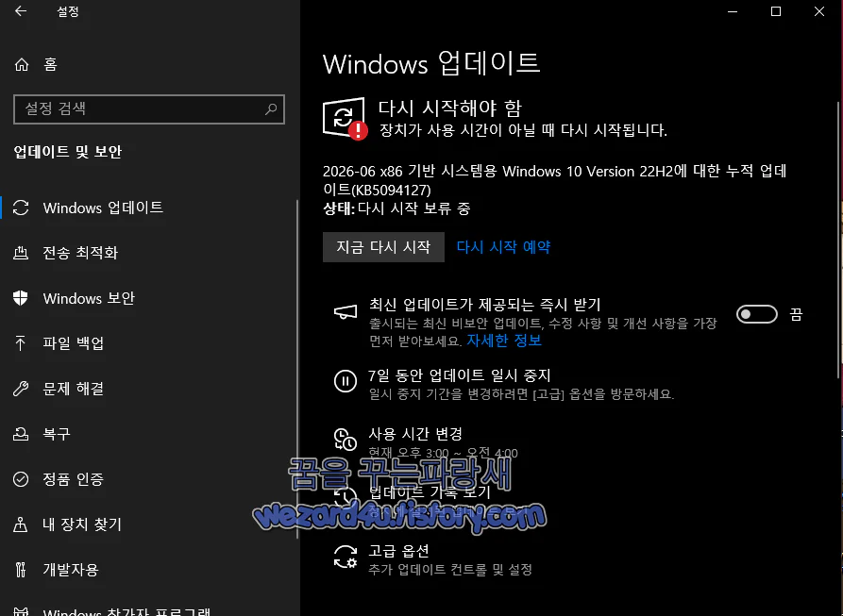Click the restart-required status icon
This screenshot has width=843, height=616.
pos(346,118)
